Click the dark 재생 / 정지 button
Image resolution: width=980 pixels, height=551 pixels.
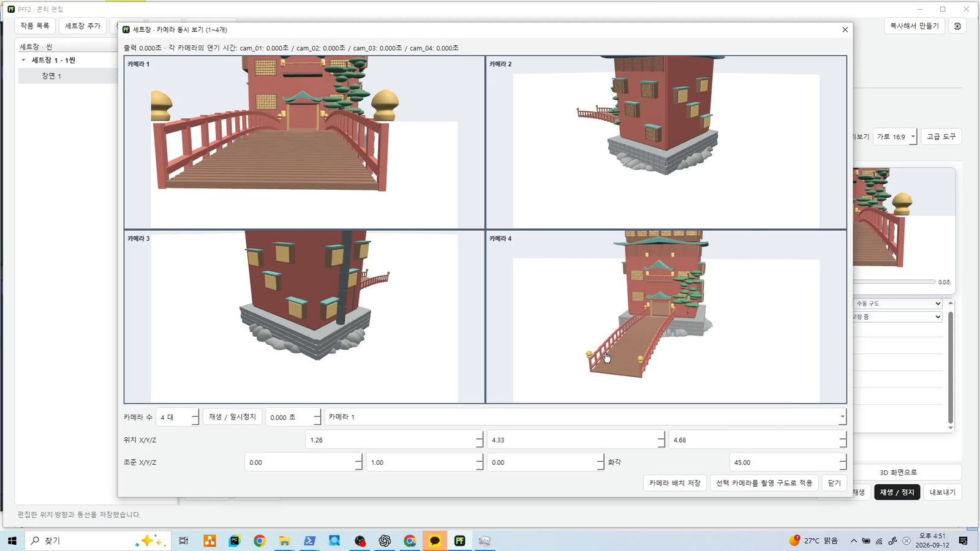(x=897, y=492)
